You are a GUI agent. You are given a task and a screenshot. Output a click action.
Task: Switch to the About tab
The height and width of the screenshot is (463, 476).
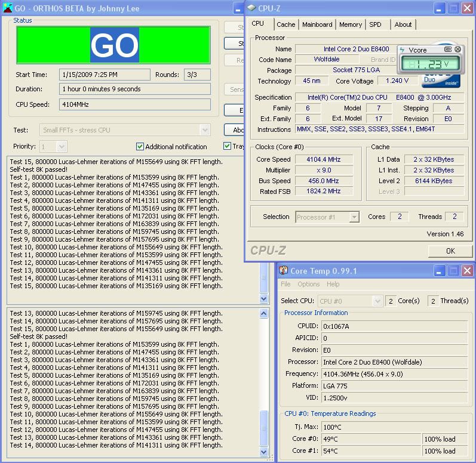[403, 24]
